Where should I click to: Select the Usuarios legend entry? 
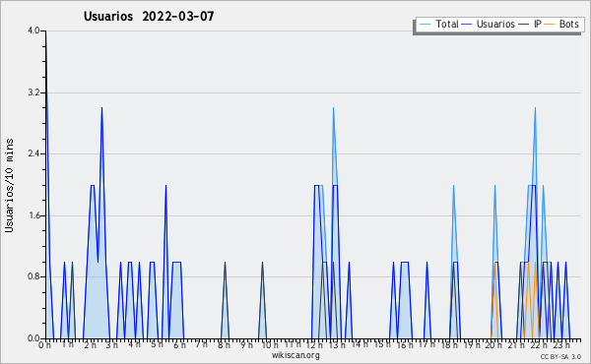(489, 24)
